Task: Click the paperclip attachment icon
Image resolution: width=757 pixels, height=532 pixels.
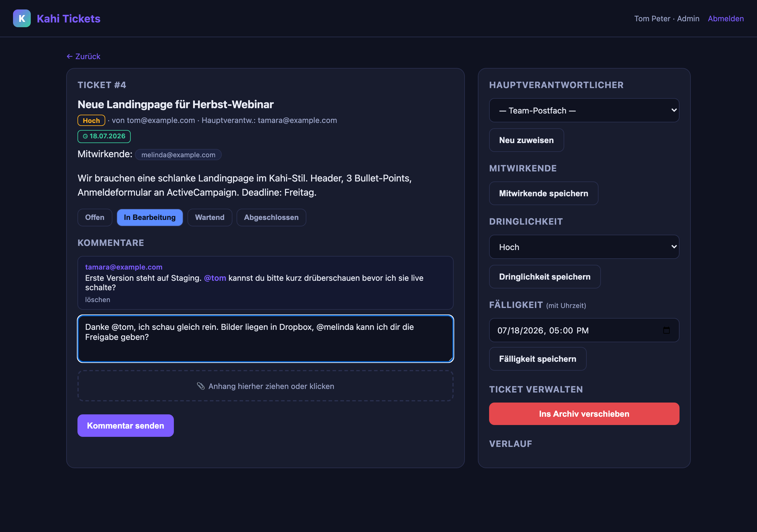Action: (201, 386)
